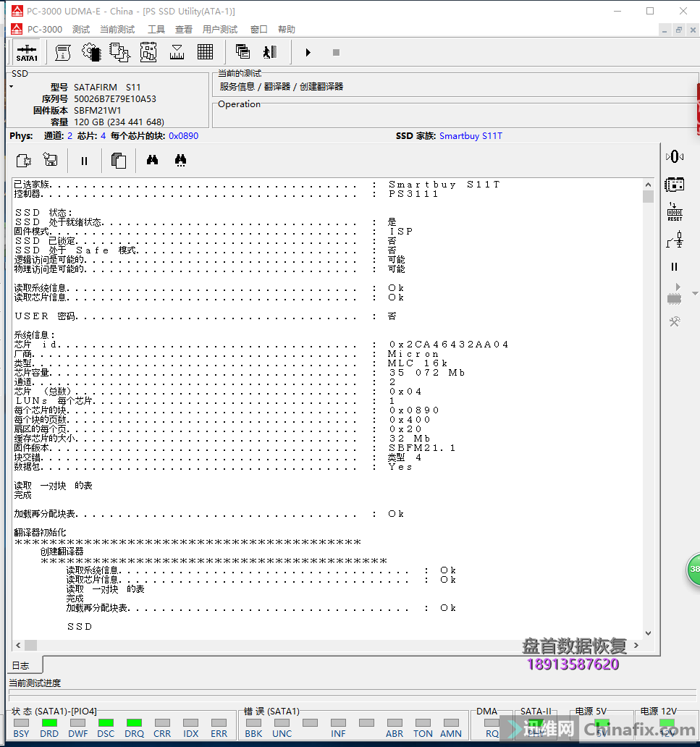Open the grid sector table icon

click(x=206, y=52)
